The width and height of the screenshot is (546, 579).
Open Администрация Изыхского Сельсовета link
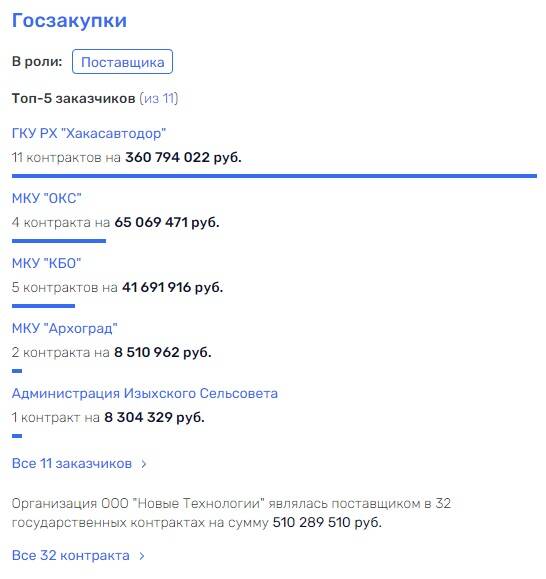(x=145, y=393)
